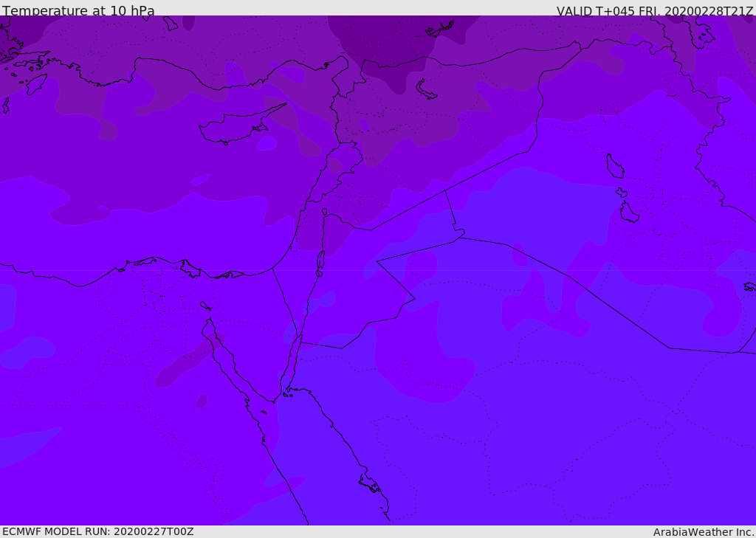The height and width of the screenshot is (538, 756).
Task: Click the Dead Sea outline
Action: click(x=320, y=260)
